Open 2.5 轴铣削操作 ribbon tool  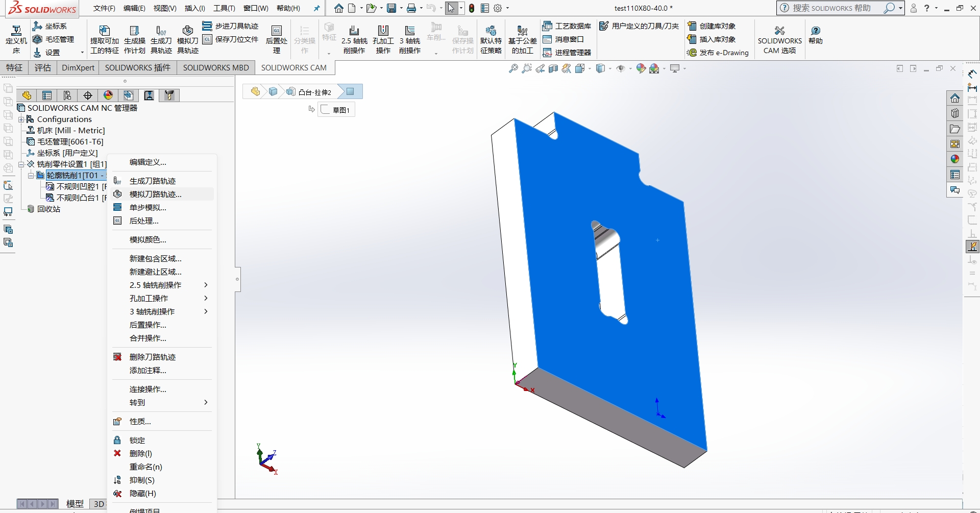pos(354,39)
